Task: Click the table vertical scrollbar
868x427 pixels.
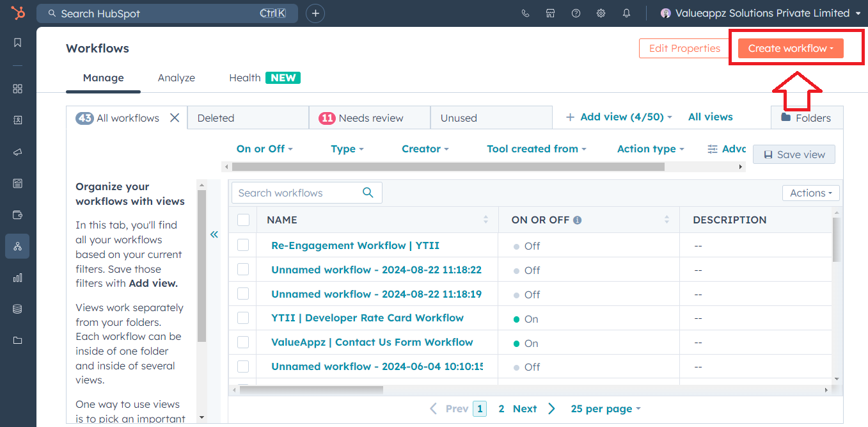Action: pyautogui.click(x=838, y=239)
